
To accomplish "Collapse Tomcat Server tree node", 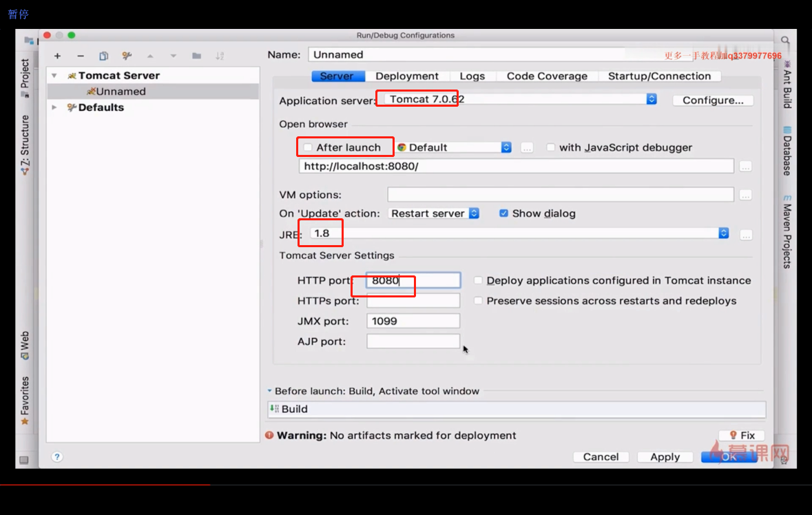I will 54,76.
